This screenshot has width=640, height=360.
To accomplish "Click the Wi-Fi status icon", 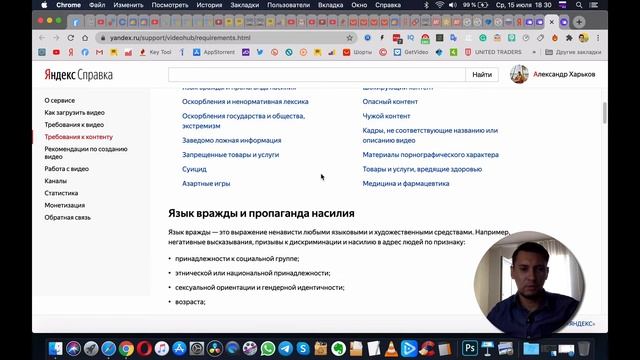I will (x=439, y=5).
